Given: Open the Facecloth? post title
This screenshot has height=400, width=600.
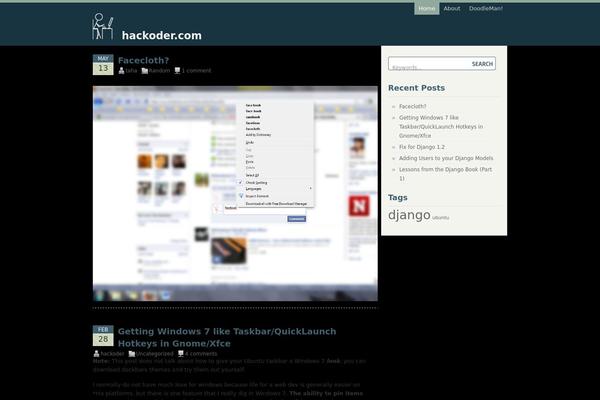Looking at the screenshot, I should 143,60.
